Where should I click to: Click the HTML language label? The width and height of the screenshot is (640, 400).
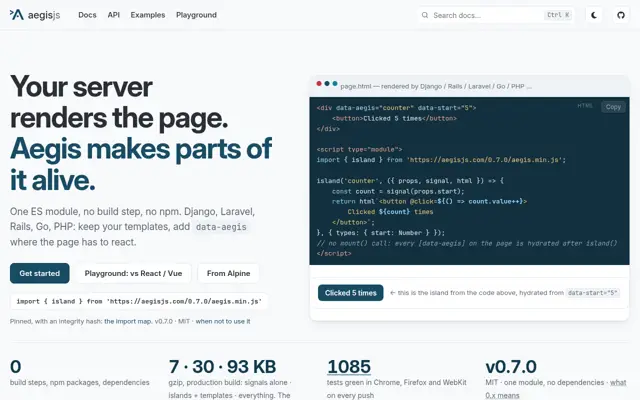(585, 106)
